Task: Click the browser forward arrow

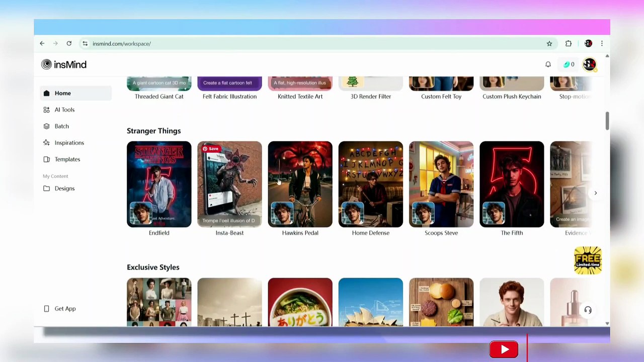Action: pos(55,44)
